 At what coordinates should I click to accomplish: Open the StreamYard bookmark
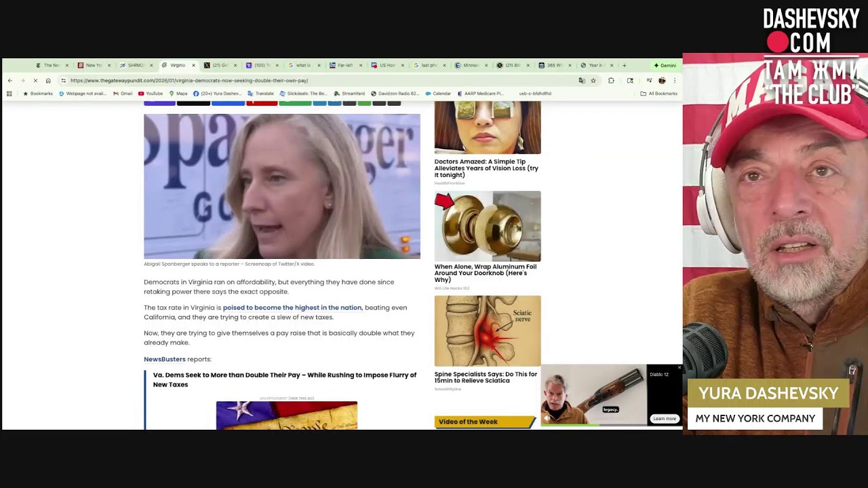click(x=349, y=94)
